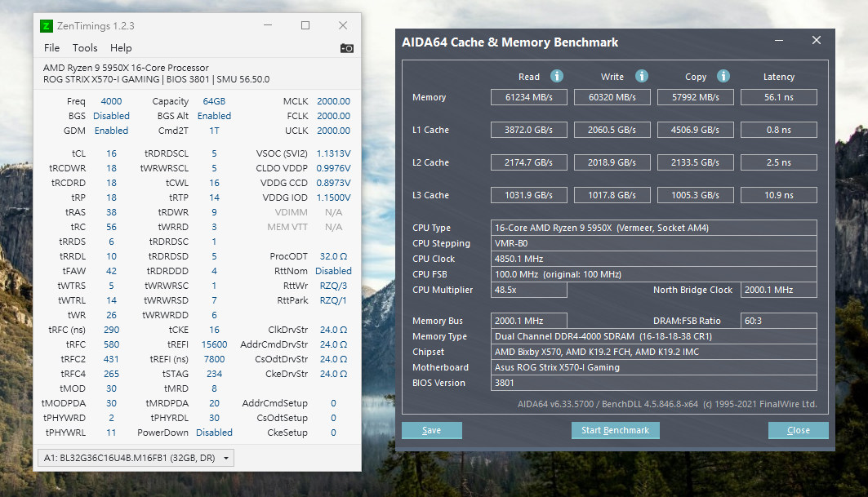Click the ZenTimings screenshot camera icon
The height and width of the screenshot is (497, 868).
[x=346, y=48]
